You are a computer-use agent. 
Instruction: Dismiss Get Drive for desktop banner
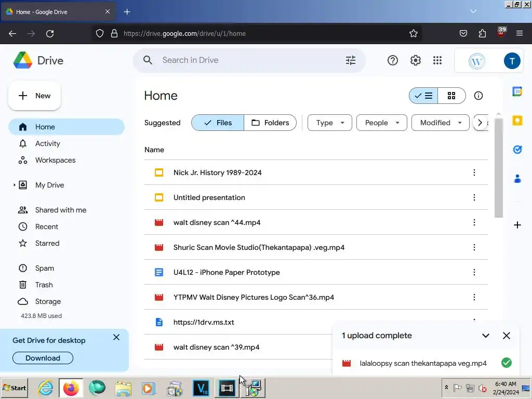[116, 337]
